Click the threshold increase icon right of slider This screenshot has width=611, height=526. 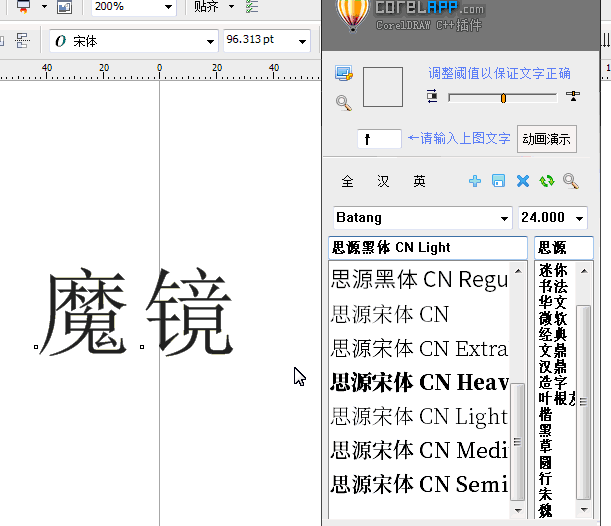coord(573,96)
